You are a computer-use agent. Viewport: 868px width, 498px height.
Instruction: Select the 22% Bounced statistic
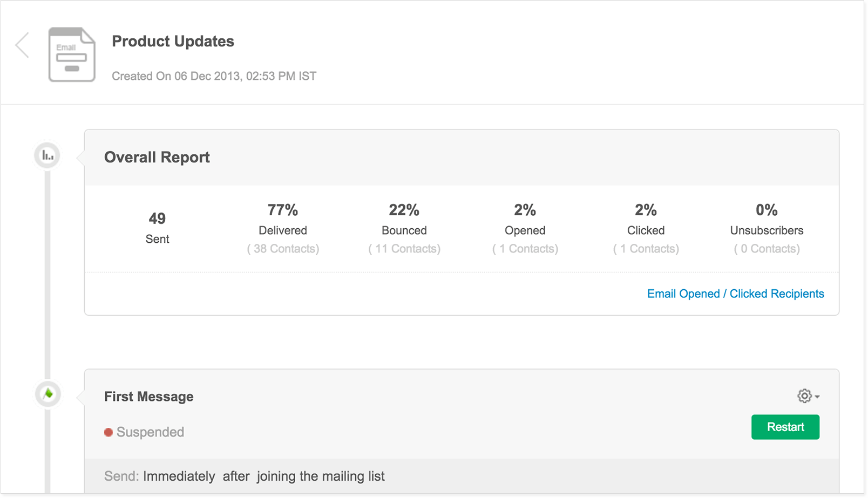point(404,210)
